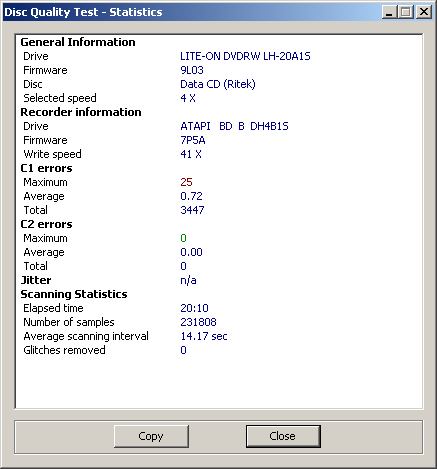Maximize the Statistics window
The height and width of the screenshot is (469, 437).
pos(406,12)
